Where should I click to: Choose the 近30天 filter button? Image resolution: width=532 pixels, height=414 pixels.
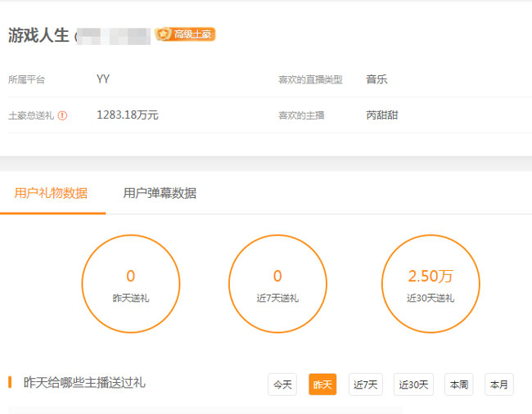pos(413,385)
